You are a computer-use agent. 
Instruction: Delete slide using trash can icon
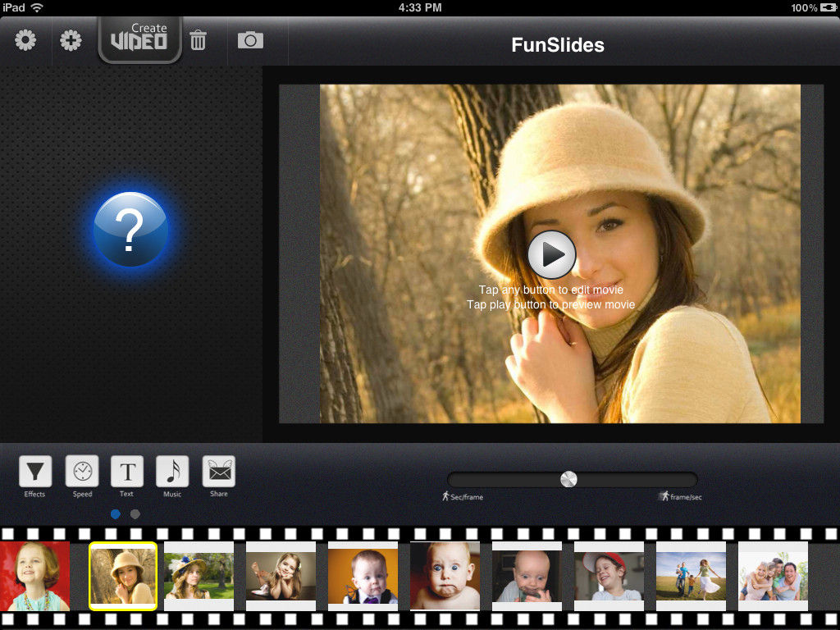[198, 40]
